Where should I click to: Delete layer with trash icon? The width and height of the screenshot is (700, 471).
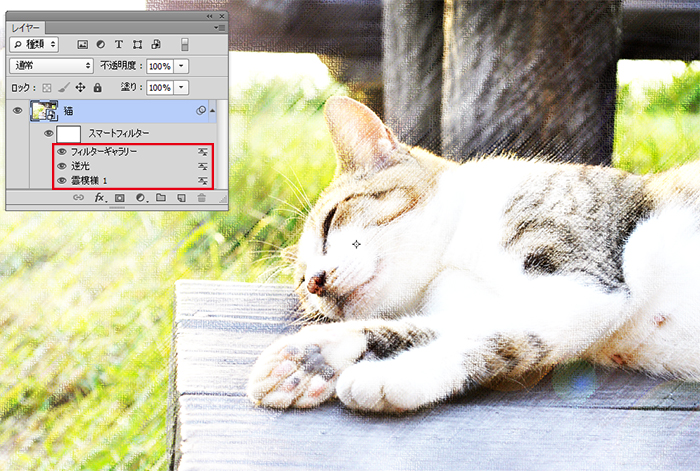coord(201,199)
